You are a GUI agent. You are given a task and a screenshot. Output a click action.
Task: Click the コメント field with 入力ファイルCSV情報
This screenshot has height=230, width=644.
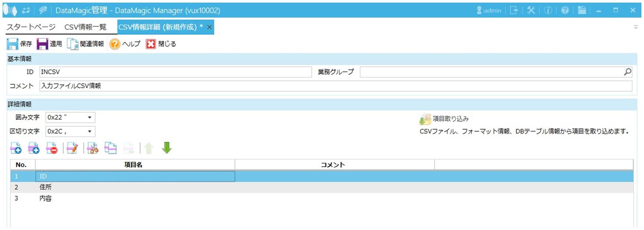click(x=336, y=86)
